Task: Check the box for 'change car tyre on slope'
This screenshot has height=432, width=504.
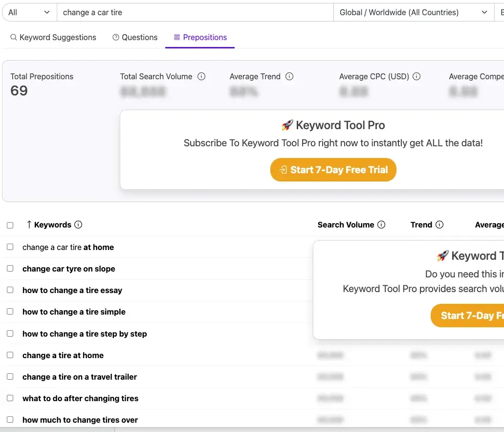Action: (x=10, y=269)
